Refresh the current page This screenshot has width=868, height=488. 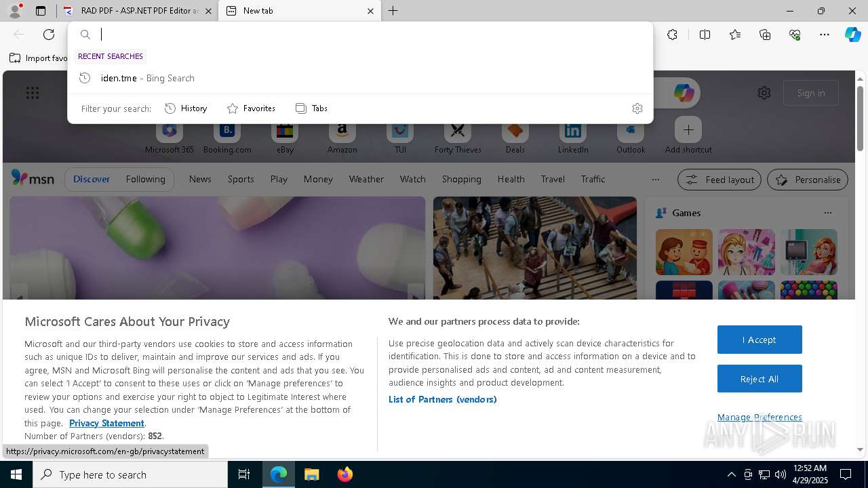(x=49, y=35)
